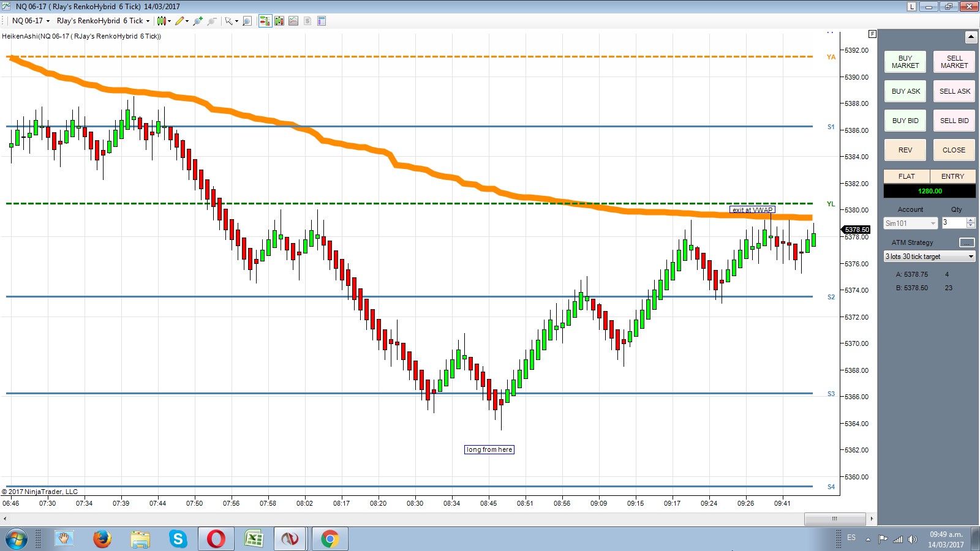The image size is (980, 551).
Task: Click the volume speaker tray icon
Action: coord(913,539)
